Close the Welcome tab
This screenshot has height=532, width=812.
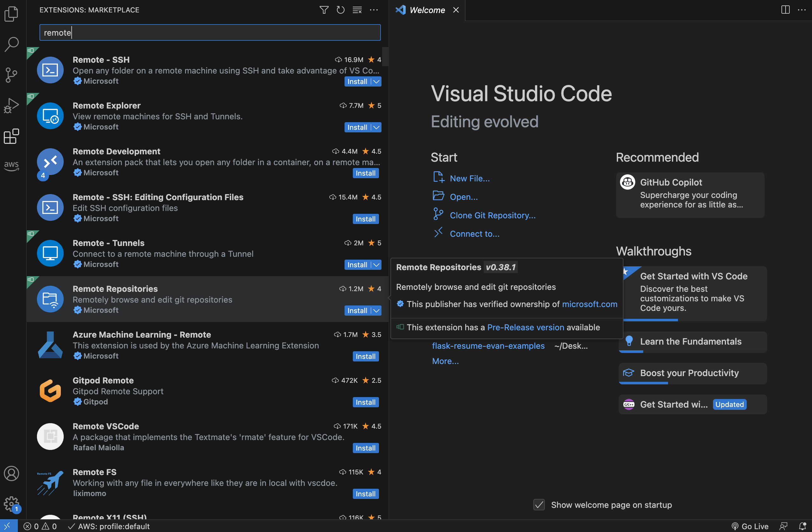456,10
